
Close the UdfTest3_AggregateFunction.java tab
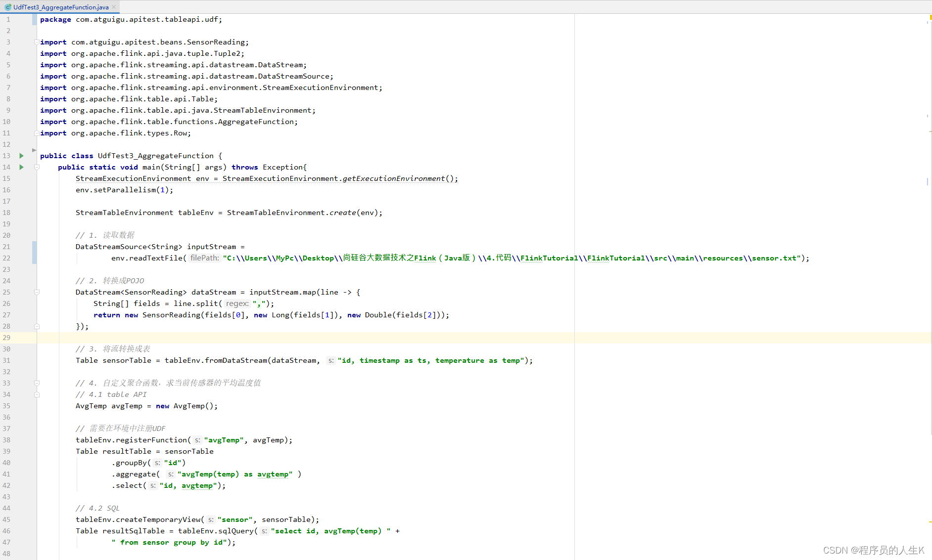click(x=114, y=7)
